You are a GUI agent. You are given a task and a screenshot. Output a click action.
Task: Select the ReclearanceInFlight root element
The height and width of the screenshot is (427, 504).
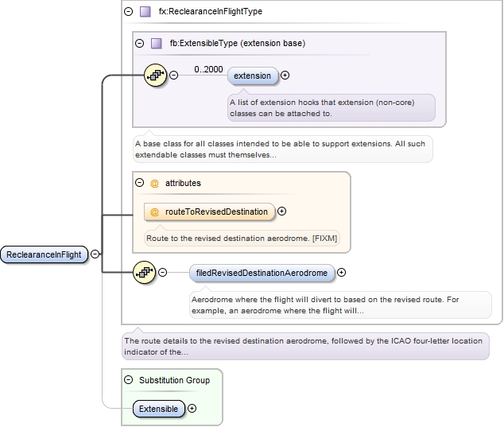click(x=44, y=254)
